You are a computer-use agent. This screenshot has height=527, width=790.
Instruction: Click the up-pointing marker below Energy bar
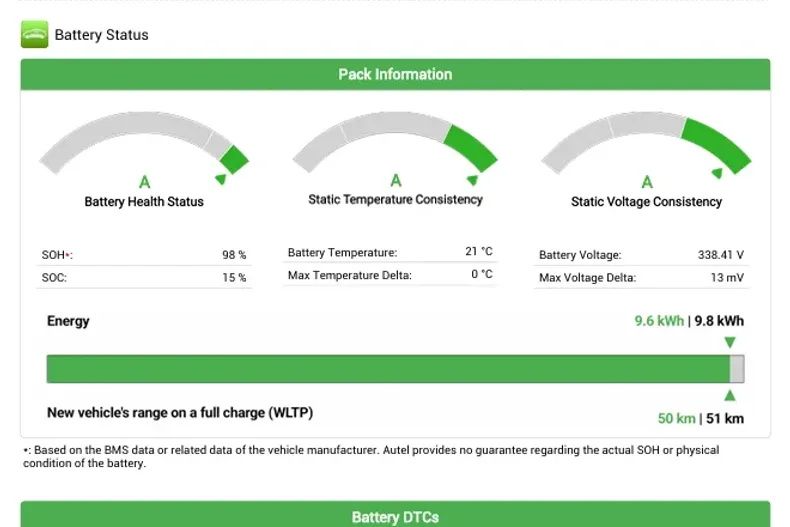(x=730, y=396)
